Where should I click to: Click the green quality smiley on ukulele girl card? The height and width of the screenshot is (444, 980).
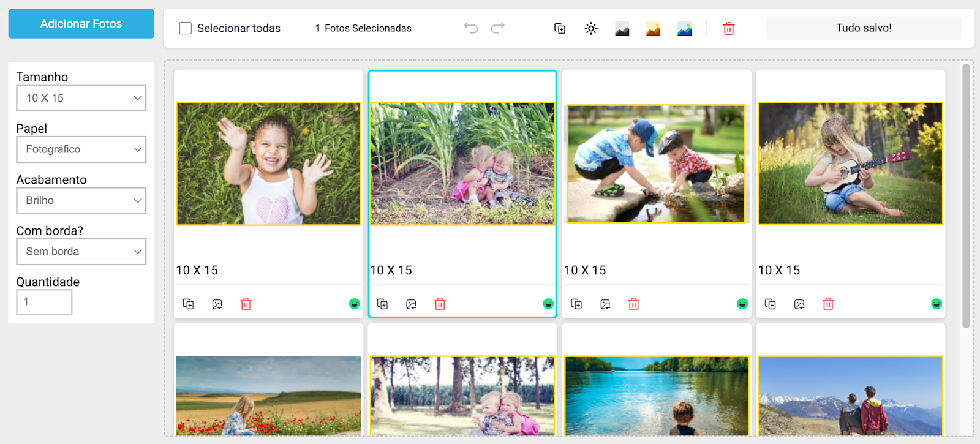937,304
